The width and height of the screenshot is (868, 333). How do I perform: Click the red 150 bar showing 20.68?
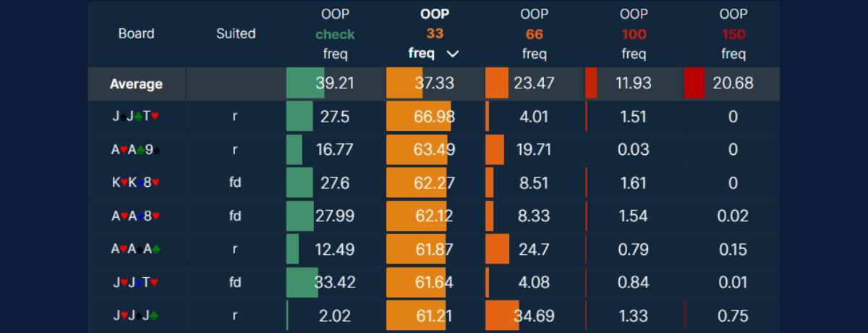[x=694, y=83]
